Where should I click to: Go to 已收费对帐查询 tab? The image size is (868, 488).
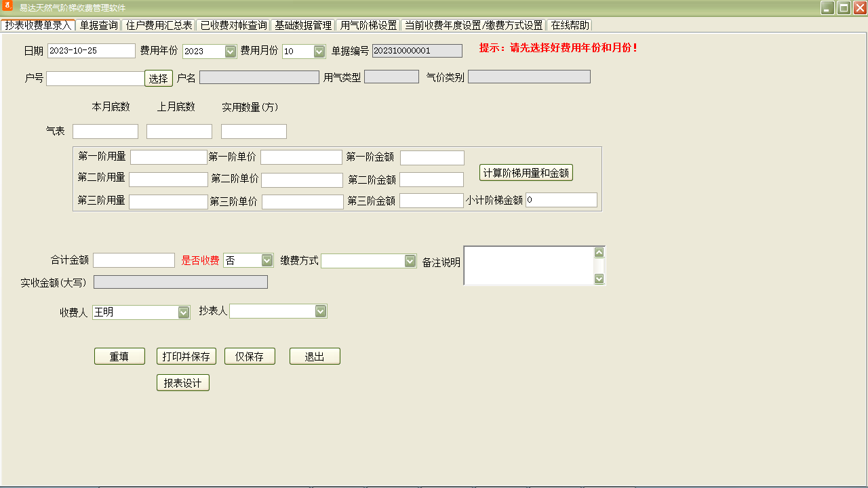[x=233, y=25]
